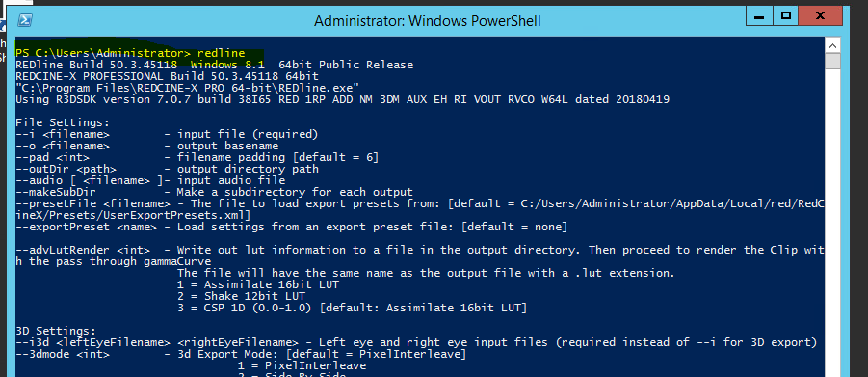Click the '3D Settings:' heading text
Image resolution: width=868 pixels, height=377 pixels.
pyautogui.click(x=55, y=331)
